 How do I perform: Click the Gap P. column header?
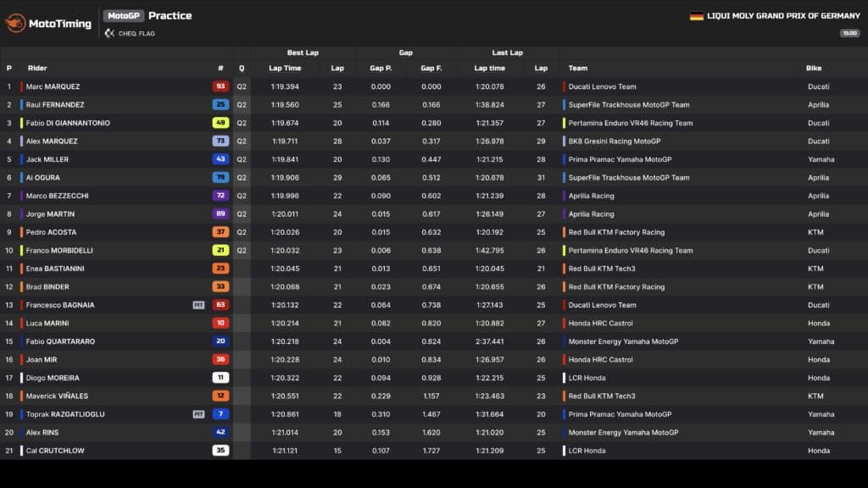[x=381, y=68]
